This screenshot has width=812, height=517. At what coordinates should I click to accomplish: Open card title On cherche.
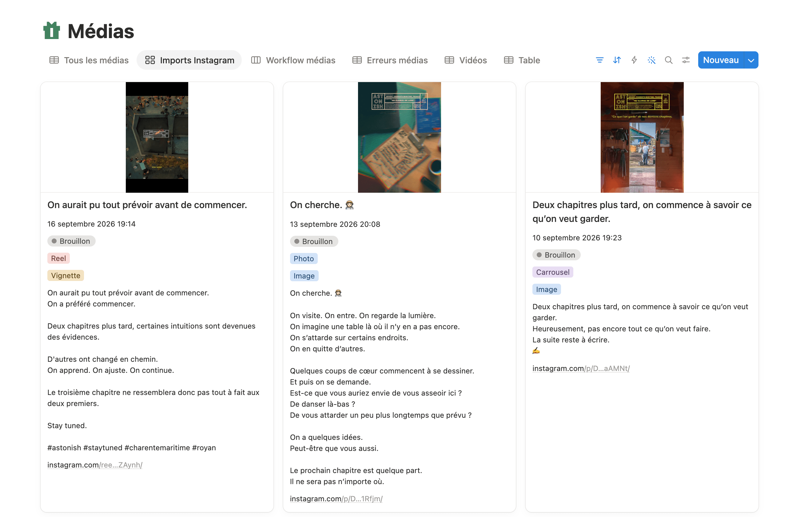tap(322, 205)
